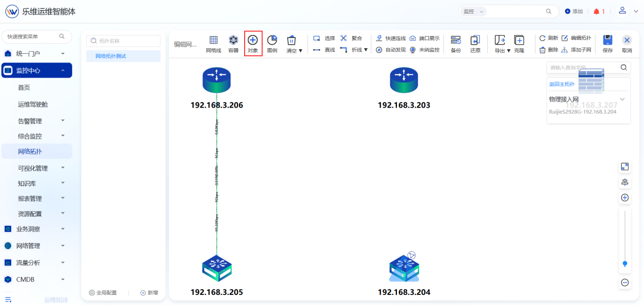This screenshot has width=644, height=305.
Task: Click the canvas search magnifier icon
Action: (624, 67)
